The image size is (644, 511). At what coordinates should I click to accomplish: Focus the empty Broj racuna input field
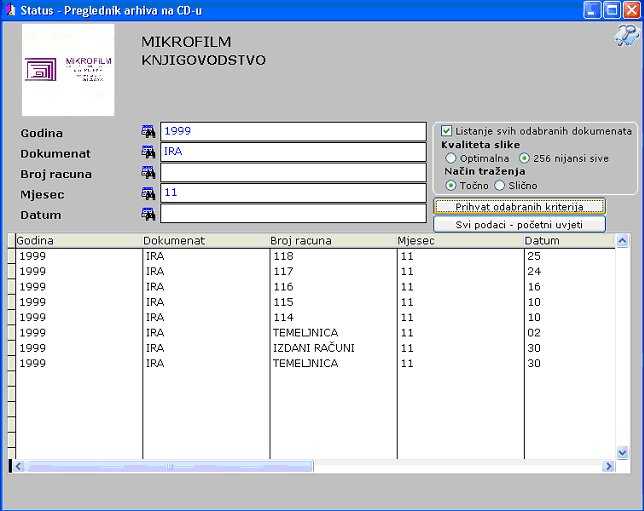click(x=293, y=173)
